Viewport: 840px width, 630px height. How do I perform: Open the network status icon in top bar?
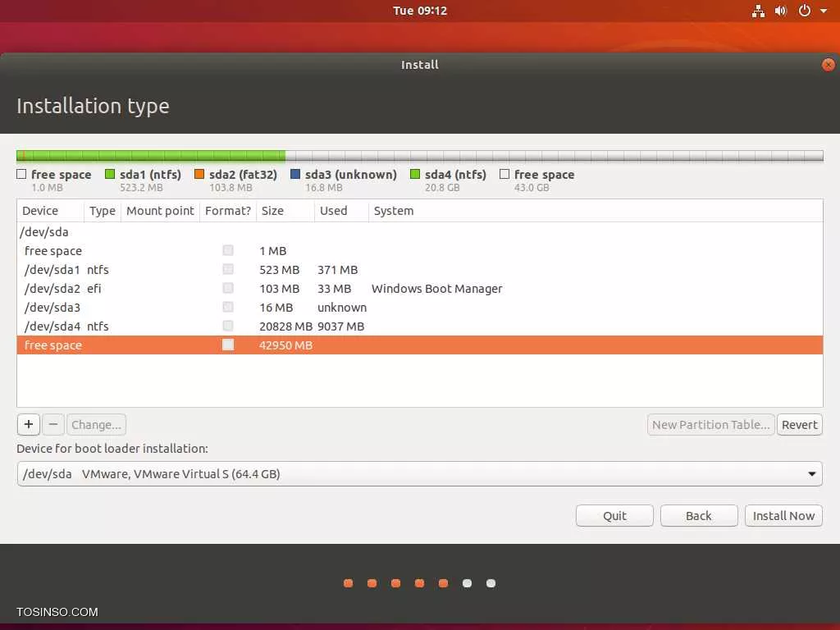click(x=758, y=11)
